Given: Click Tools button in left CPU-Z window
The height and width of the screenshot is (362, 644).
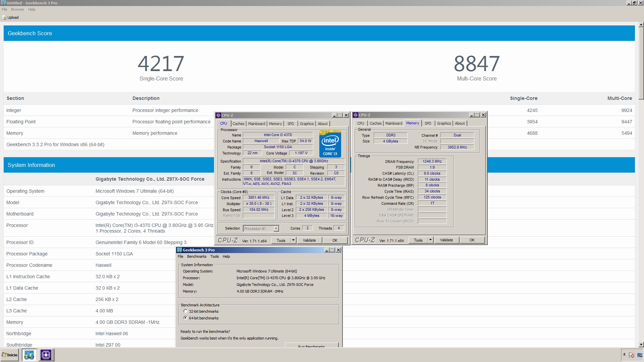Looking at the screenshot, I should [x=281, y=240].
